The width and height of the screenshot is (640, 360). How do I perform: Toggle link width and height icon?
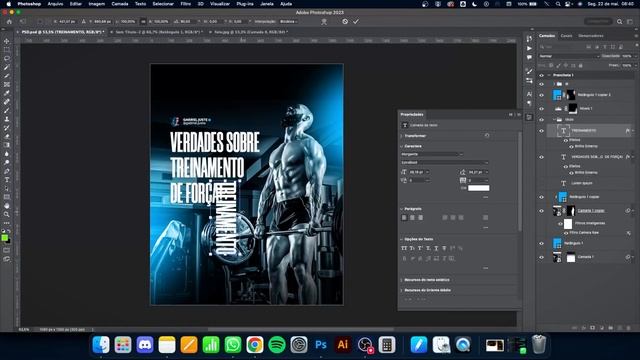[x=143, y=21]
